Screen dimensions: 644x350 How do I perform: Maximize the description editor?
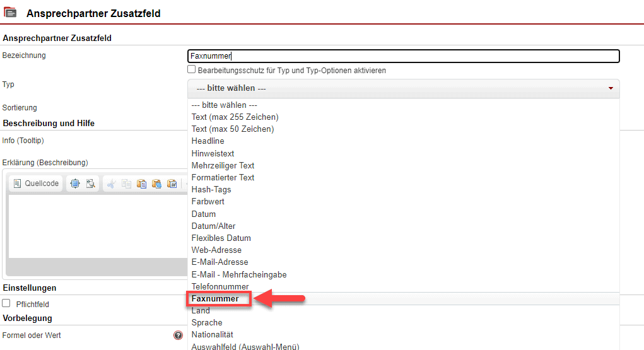(75, 184)
